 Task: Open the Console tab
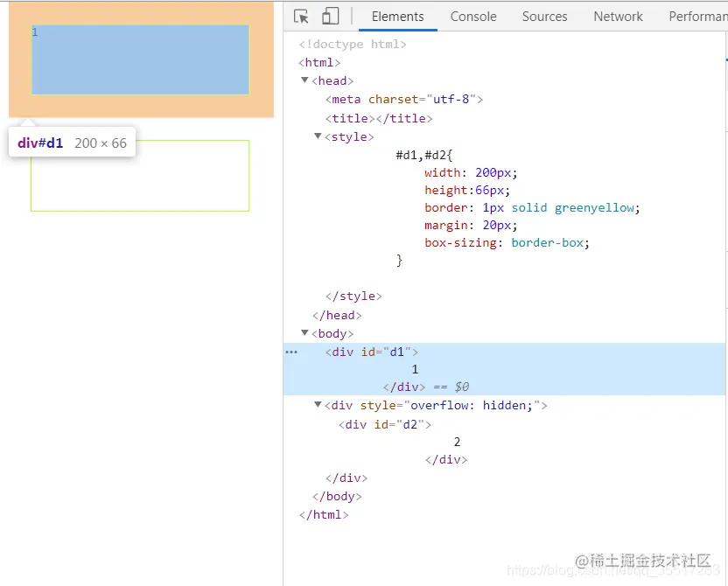click(x=473, y=17)
